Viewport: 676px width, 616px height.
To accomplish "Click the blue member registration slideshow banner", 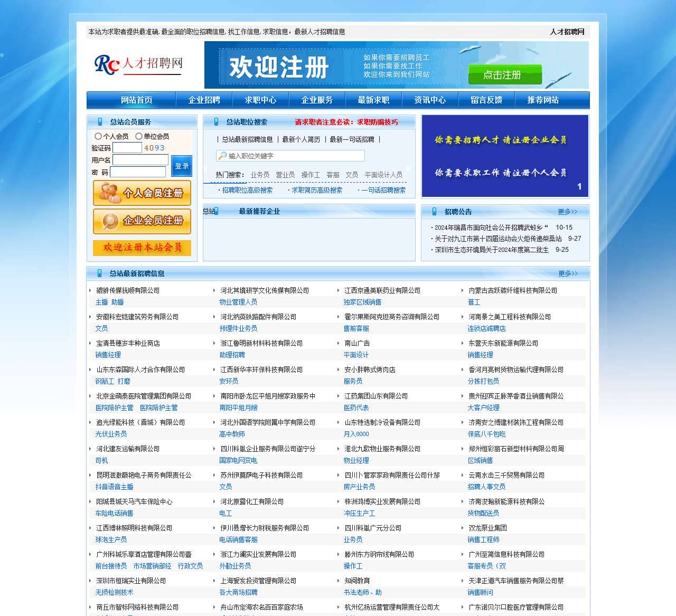I will (505, 156).
